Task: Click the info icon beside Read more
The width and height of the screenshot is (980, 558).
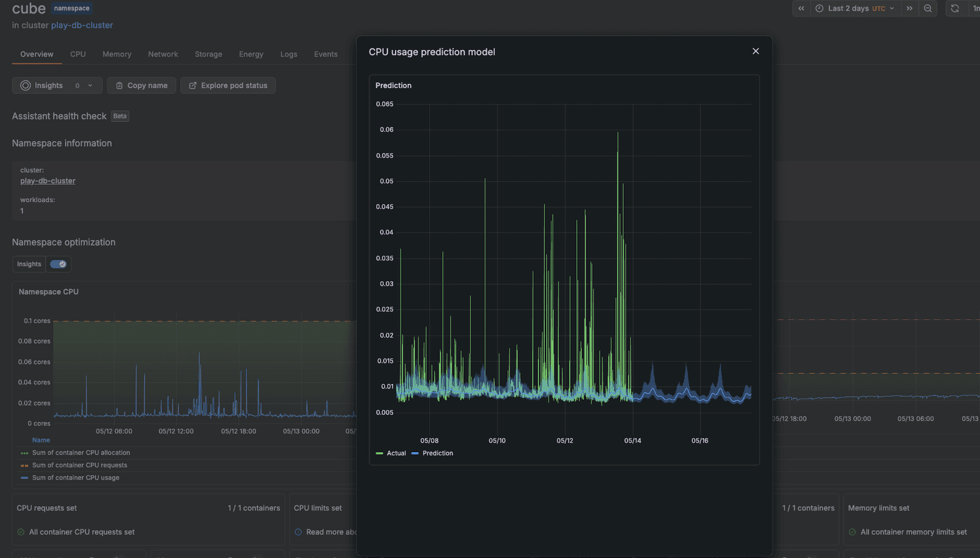Action: pos(298,532)
